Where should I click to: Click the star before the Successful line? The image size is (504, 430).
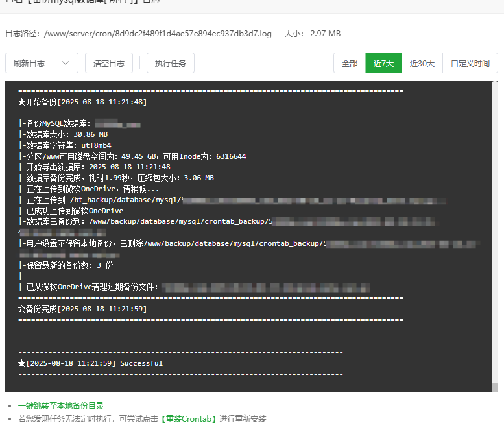(21, 363)
